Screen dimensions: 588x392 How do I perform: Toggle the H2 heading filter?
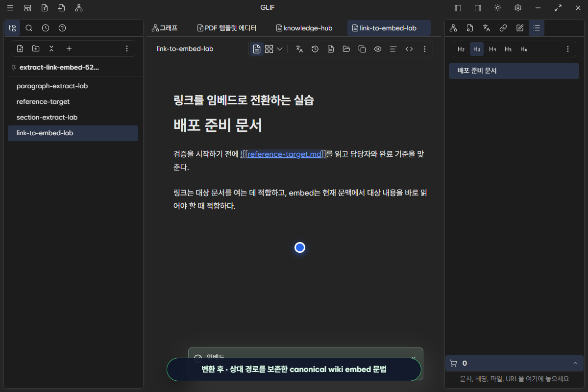click(x=461, y=49)
